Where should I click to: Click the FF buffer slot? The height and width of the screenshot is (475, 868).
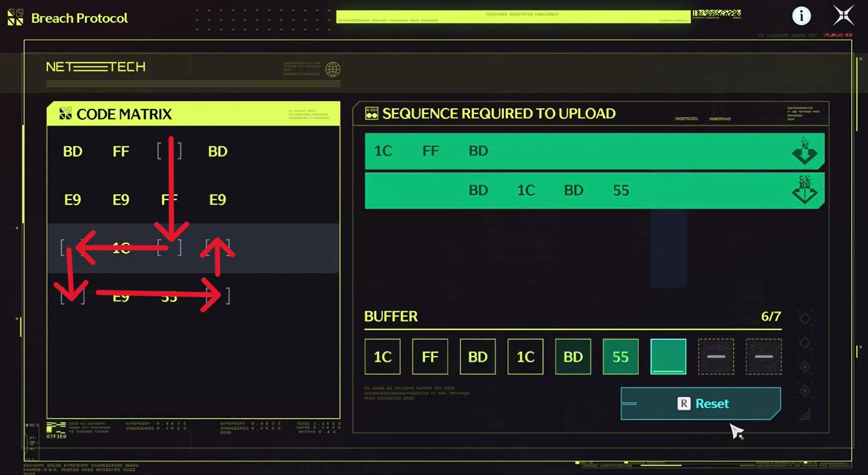[430, 356]
